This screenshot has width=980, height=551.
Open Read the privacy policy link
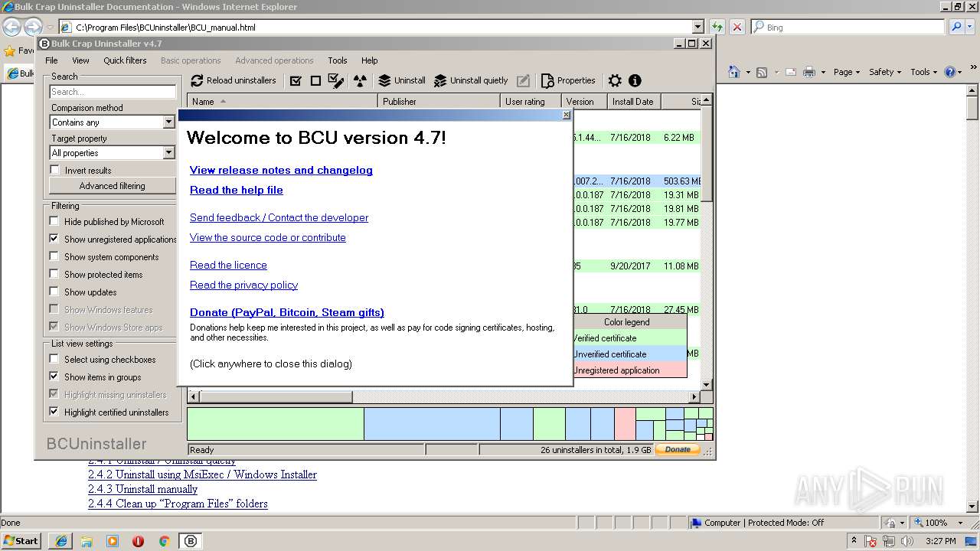tap(243, 285)
